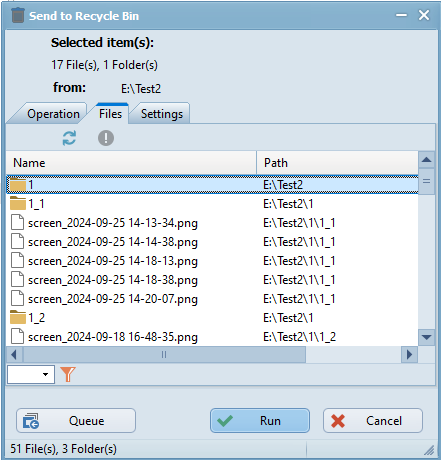The height and width of the screenshot is (460, 441).
Task: Click the orange filter funnel icon
Action: coord(68,374)
